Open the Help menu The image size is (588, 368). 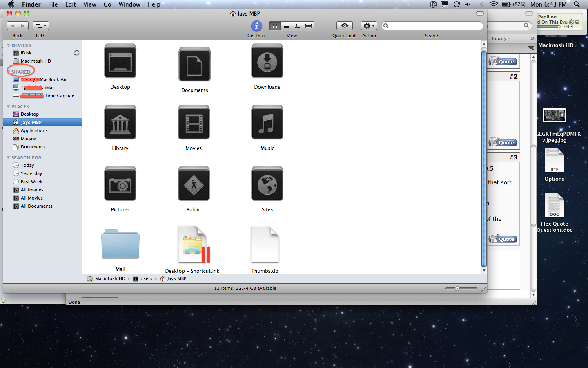tap(154, 4)
